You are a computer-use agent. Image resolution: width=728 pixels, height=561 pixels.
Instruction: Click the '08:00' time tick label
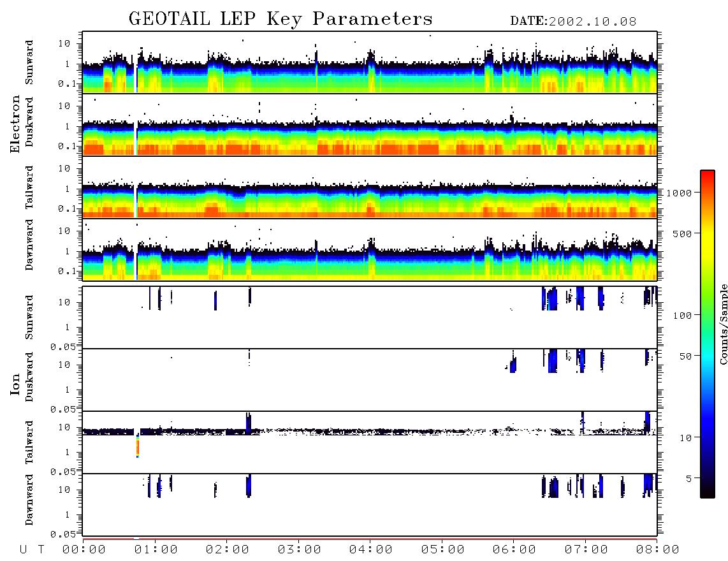tap(658, 550)
